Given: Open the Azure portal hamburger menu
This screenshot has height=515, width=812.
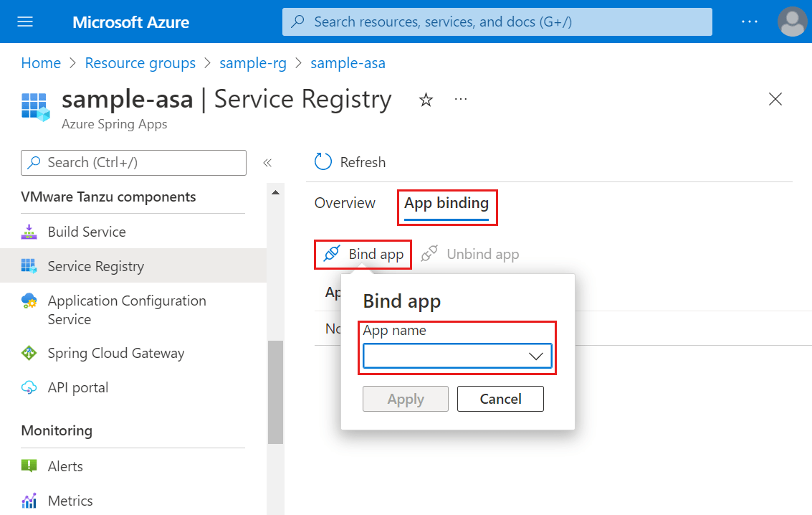Looking at the screenshot, I should click(24, 21).
